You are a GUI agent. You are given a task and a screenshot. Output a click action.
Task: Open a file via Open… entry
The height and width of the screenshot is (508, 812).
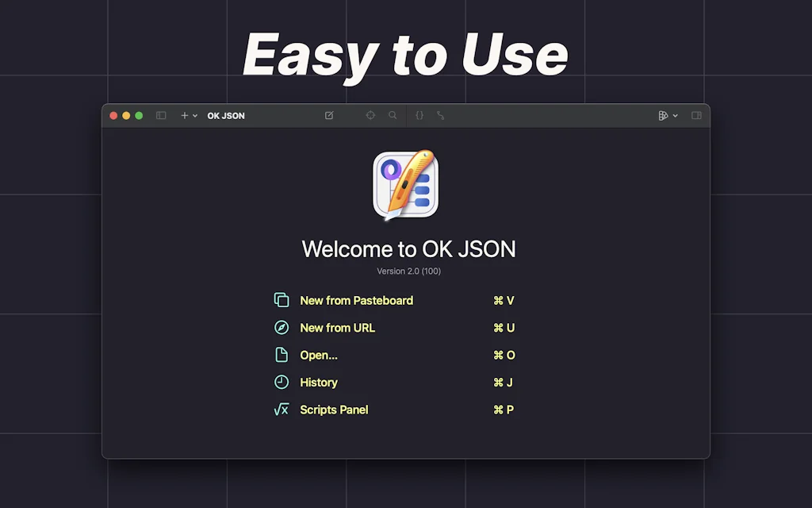tap(320, 355)
